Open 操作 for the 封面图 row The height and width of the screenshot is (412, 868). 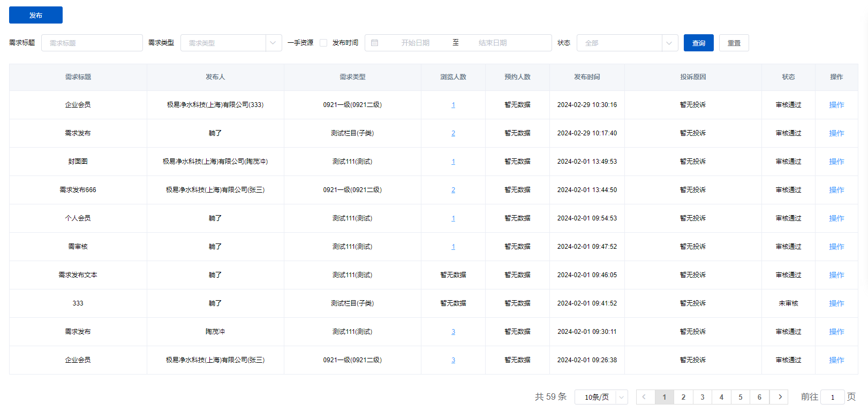836,162
